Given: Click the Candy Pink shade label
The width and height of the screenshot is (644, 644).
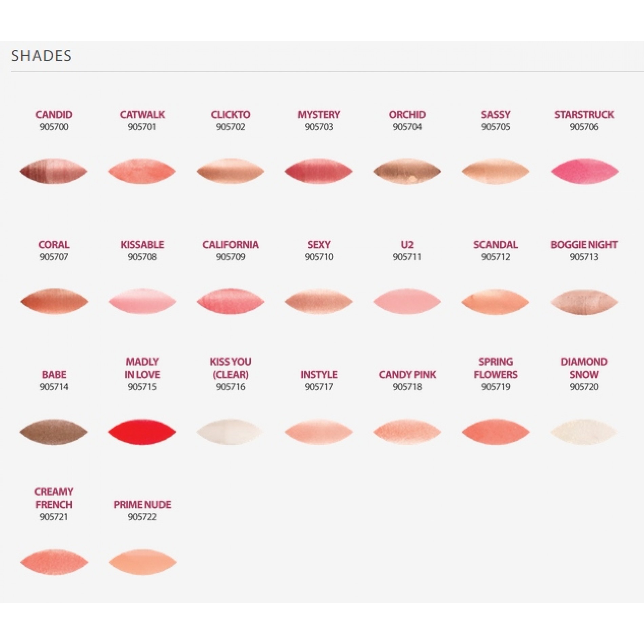Looking at the screenshot, I should click(407, 375).
